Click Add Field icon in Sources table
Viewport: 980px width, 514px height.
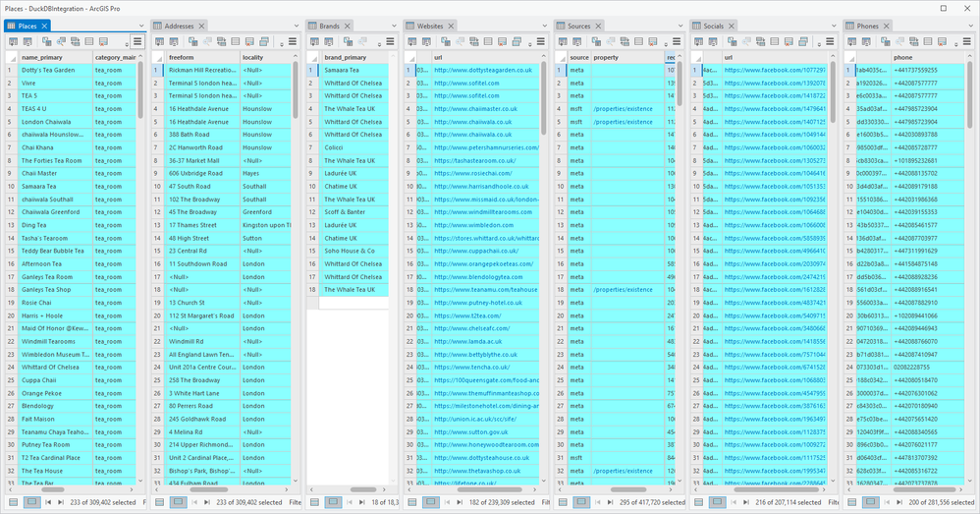(563, 41)
